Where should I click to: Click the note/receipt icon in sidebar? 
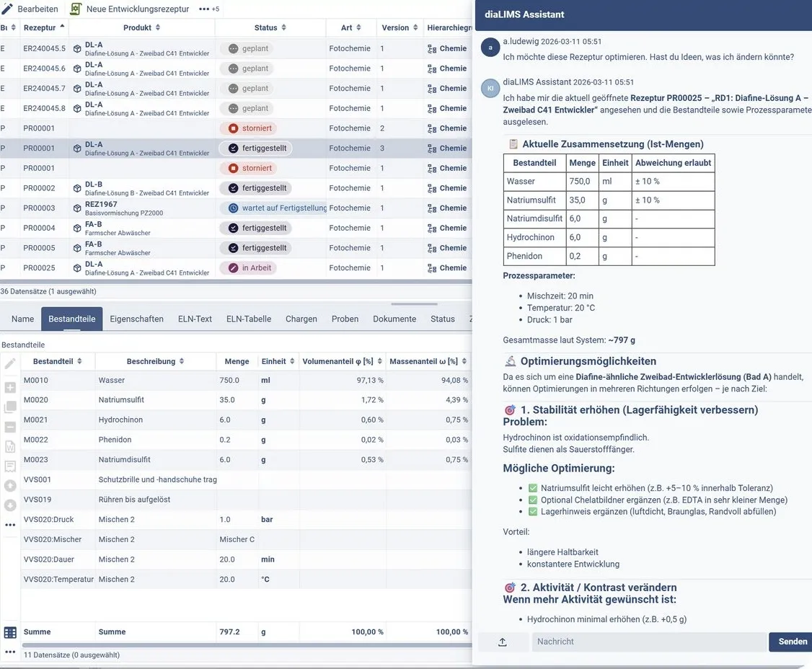coord(10,466)
